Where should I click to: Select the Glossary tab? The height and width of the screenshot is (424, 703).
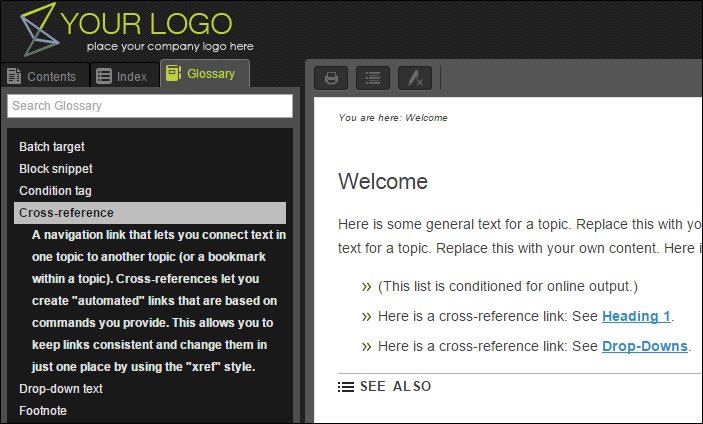[205, 74]
